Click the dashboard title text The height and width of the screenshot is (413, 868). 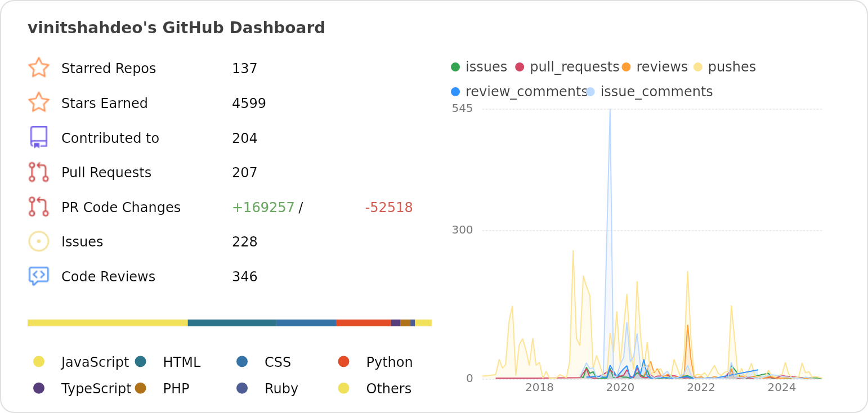176,28
